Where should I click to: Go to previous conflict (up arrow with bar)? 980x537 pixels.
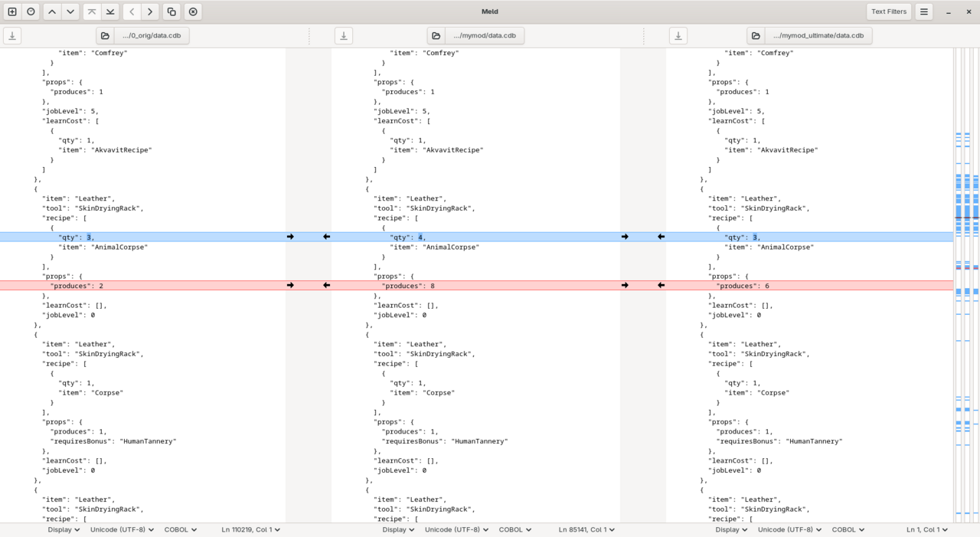click(92, 11)
